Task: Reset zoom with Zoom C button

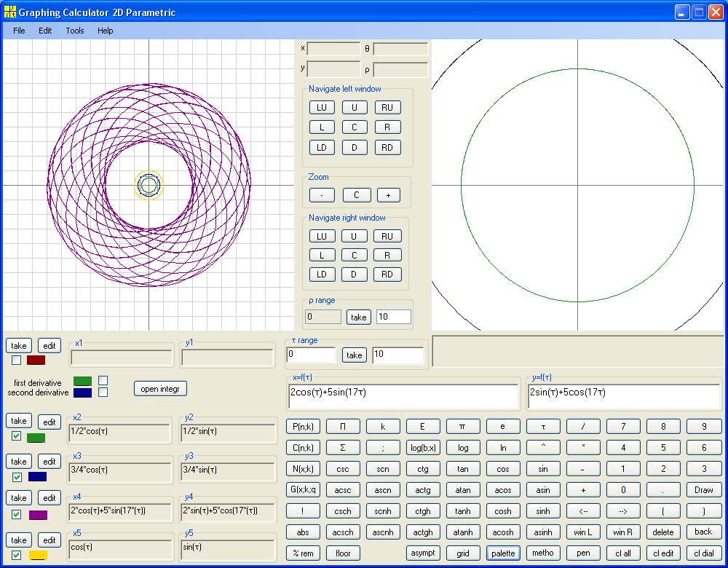Action: (357, 195)
